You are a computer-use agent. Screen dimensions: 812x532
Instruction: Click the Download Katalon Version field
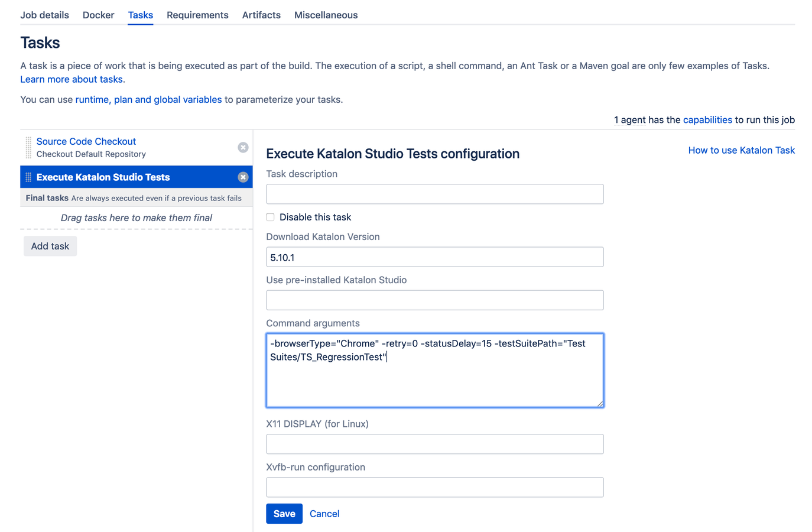[435, 257]
